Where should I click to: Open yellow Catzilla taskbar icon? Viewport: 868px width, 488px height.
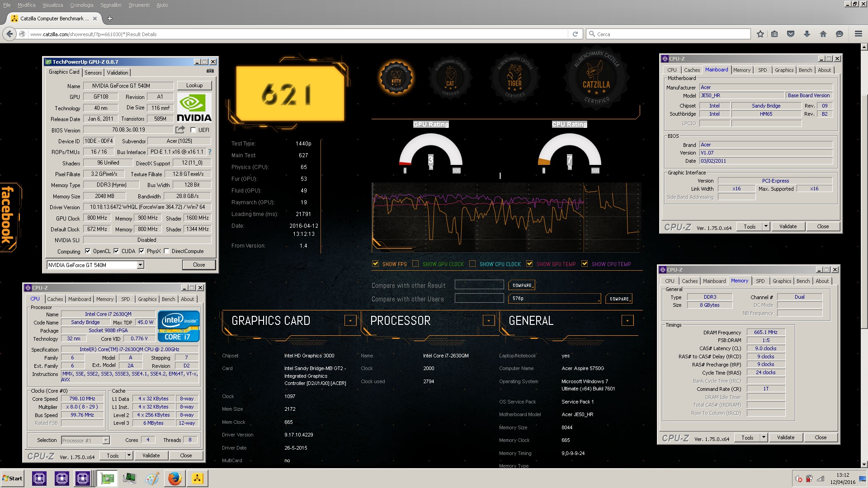pos(198,479)
